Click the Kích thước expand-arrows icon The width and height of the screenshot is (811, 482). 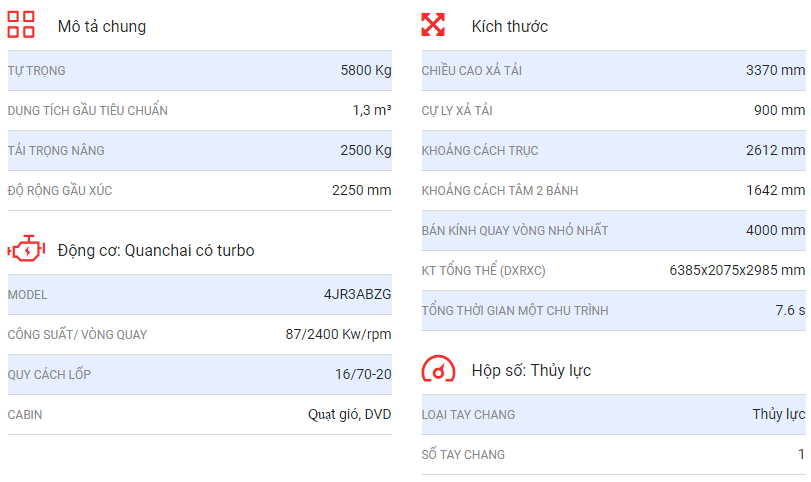[433, 24]
